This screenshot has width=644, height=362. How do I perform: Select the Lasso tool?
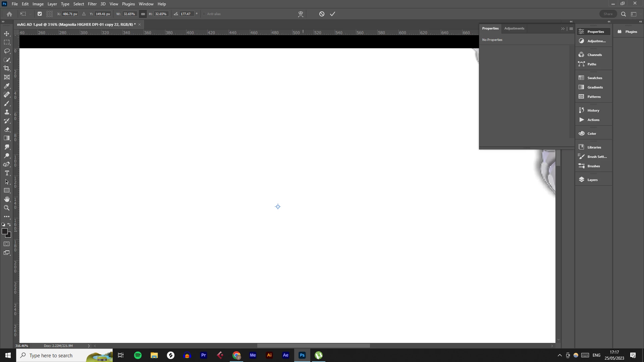coord(7,51)
